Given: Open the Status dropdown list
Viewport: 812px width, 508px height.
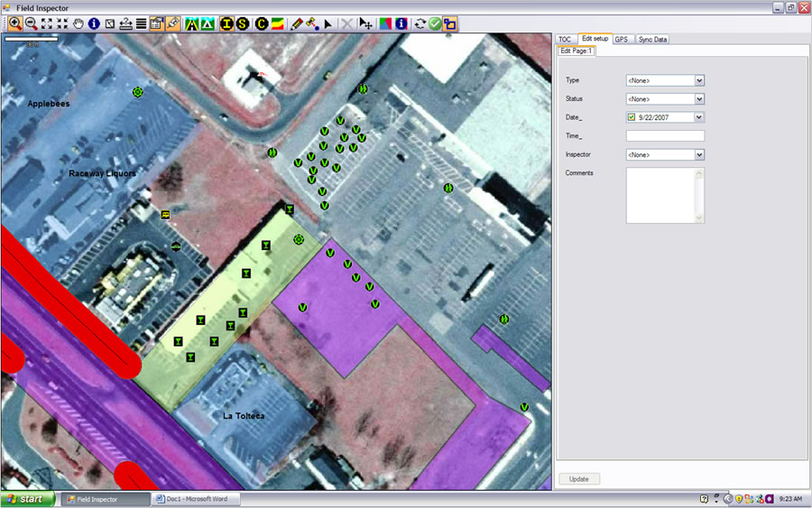Looking at the screenshot, I should (699, 99).
